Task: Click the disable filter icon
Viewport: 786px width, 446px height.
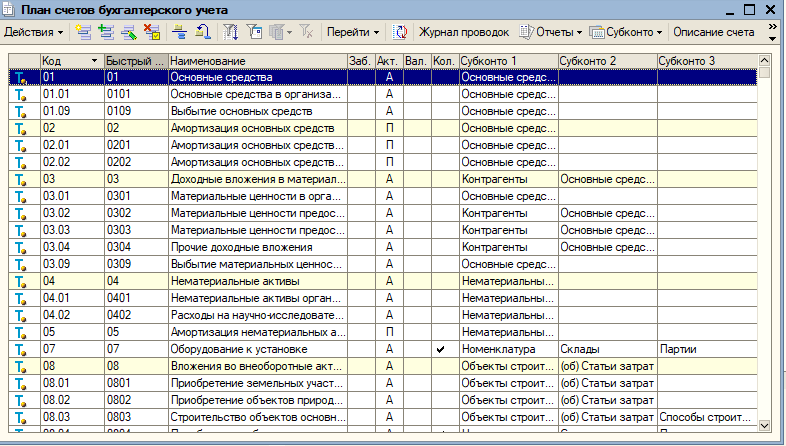Action: coord(306,32)
